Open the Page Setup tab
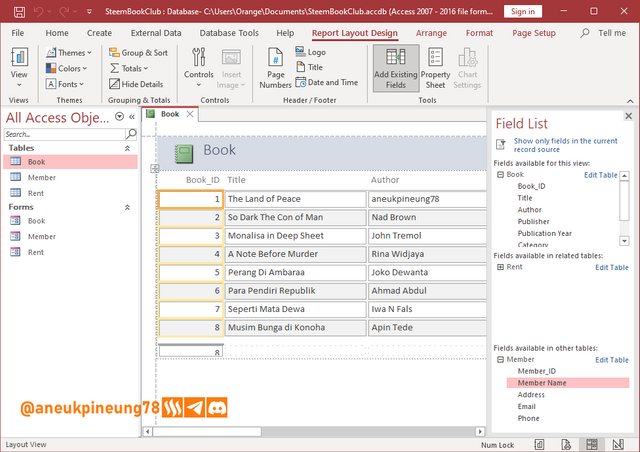The image size is (640, 452). (x=534, y=33)
